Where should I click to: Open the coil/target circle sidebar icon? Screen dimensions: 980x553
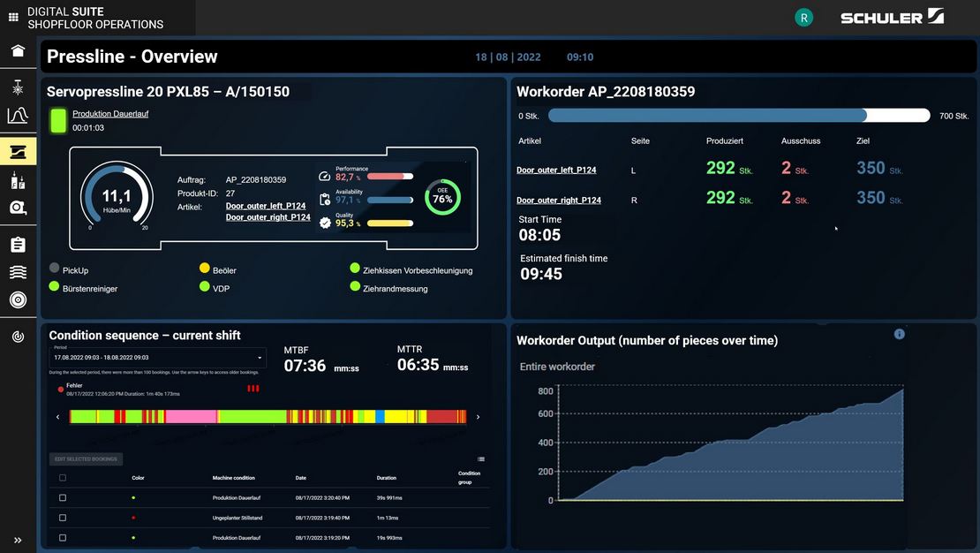(x=19, y=299)
